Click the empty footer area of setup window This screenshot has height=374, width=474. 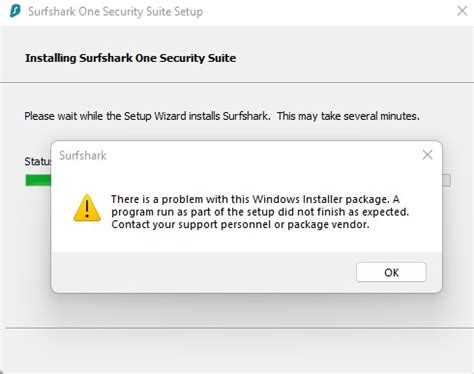pyautogui.click(x=237, y=352)
